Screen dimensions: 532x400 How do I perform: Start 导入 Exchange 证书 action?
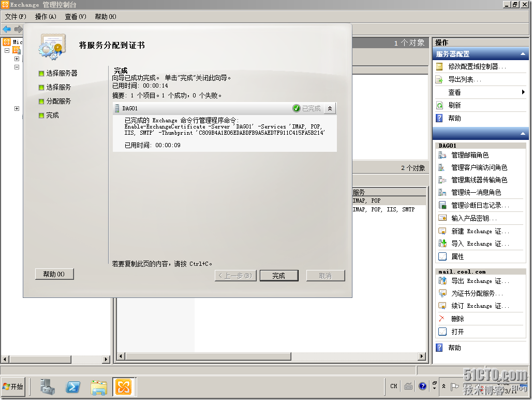(475, 244)
